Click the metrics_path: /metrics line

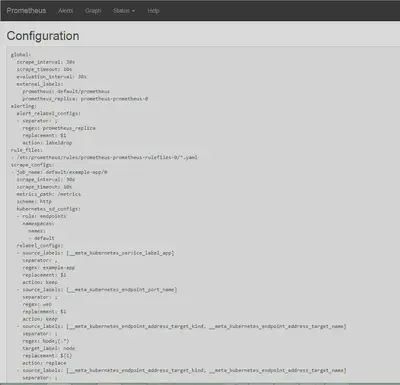coord(49,194)
